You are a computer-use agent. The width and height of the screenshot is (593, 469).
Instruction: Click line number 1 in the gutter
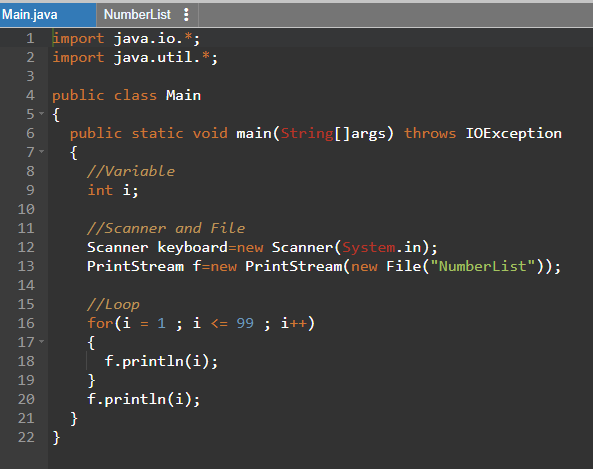pyautogui.click(x=30, y=38)
